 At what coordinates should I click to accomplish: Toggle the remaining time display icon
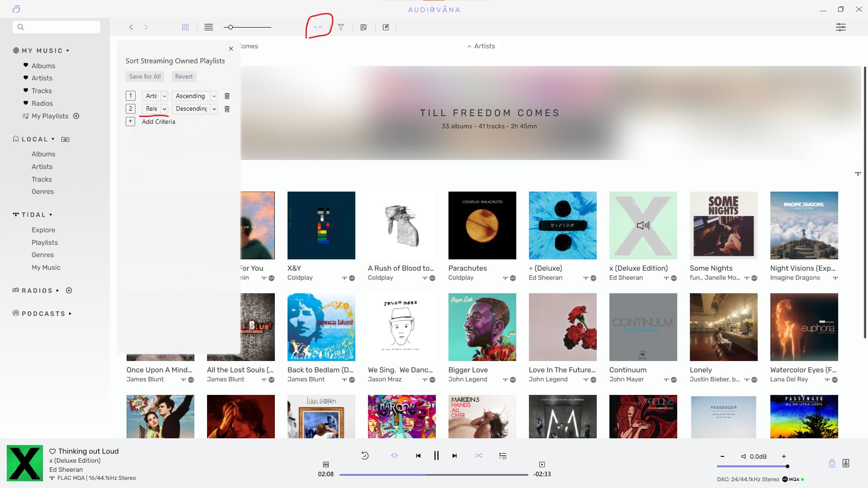pyautogui.click(x=542, y=465)
